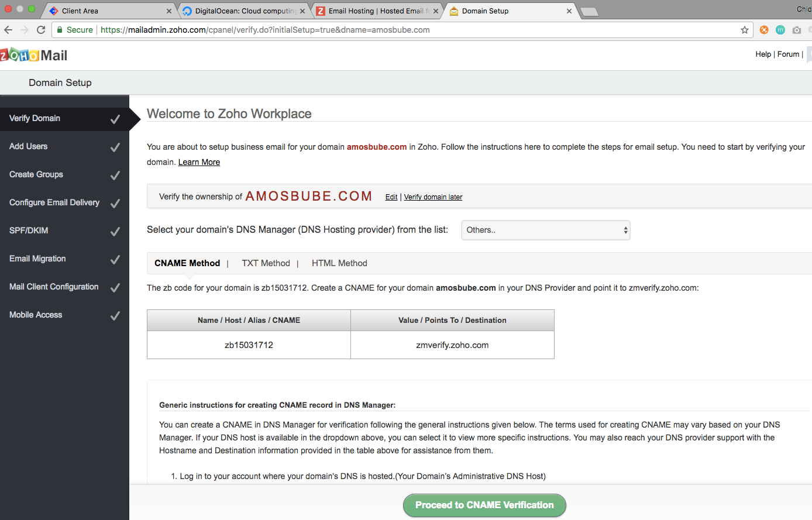Image resolution: width=812 pixels, height=520 pixels.
Task: Open the DNS Manager provider dropdown
Action: (546, 230)
